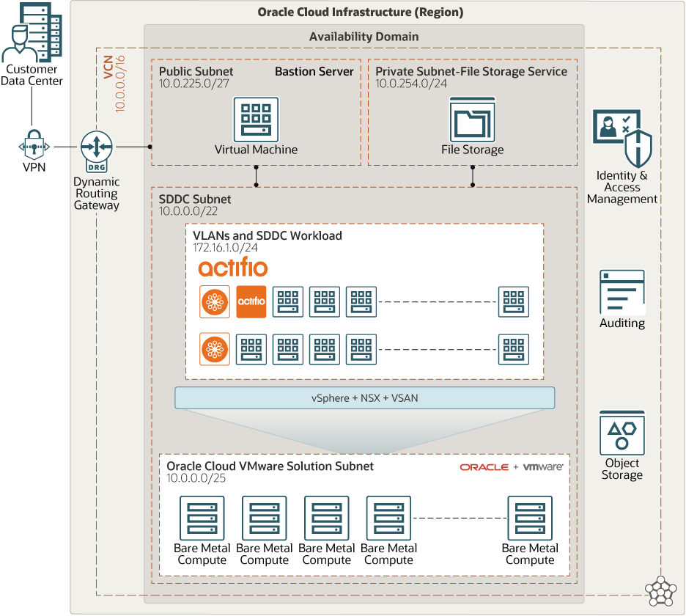Select the File Storage folder icon
The width and height of the screenshot is (686, 616).
point(473,120)
